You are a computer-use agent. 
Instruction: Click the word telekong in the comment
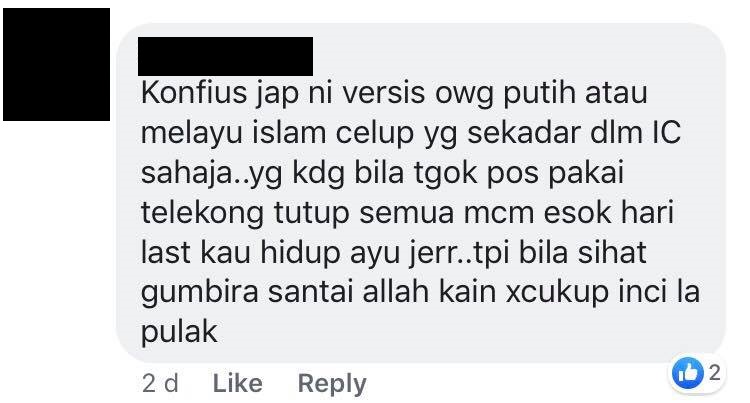tap(202, 212)
